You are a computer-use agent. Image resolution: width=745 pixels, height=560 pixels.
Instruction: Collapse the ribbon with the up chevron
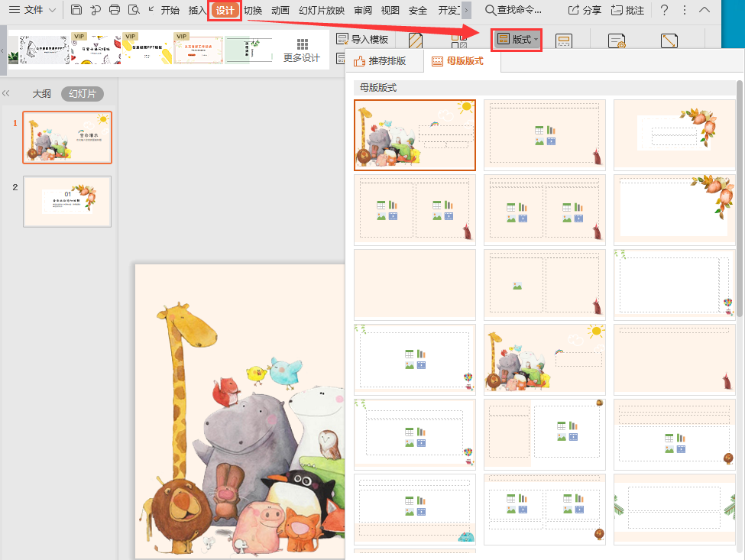tap(705, 10)
